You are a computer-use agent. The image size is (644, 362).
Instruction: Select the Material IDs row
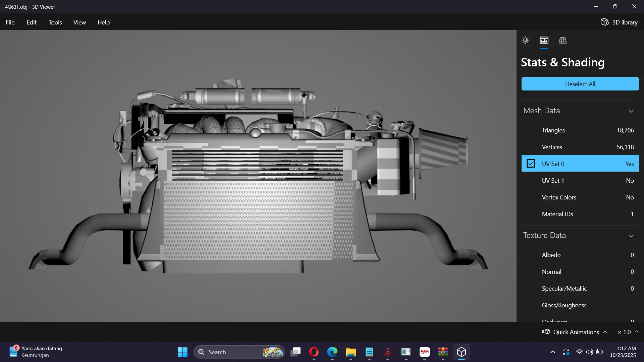click(580, 214)
